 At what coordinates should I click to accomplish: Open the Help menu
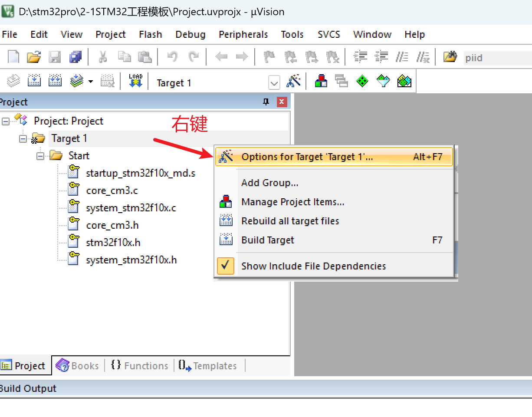point(415,34)
